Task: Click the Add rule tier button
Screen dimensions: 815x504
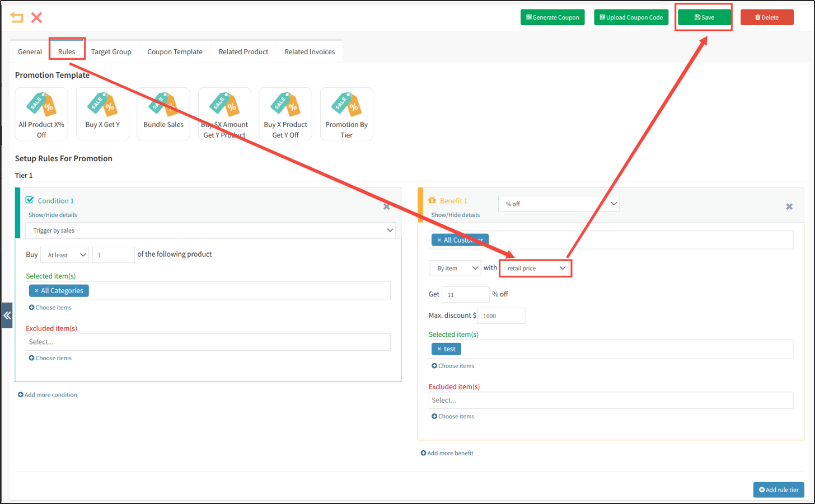Action: tap(779, 489)
